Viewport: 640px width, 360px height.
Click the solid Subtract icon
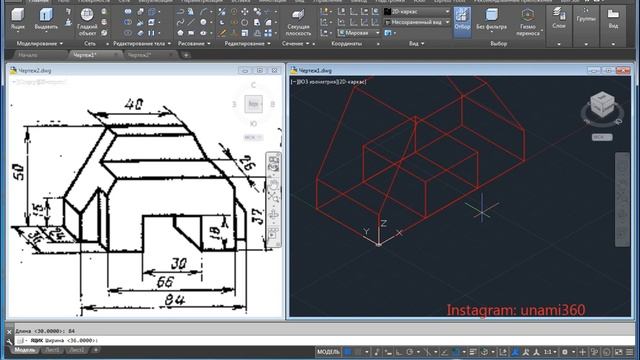click(128, 22)
